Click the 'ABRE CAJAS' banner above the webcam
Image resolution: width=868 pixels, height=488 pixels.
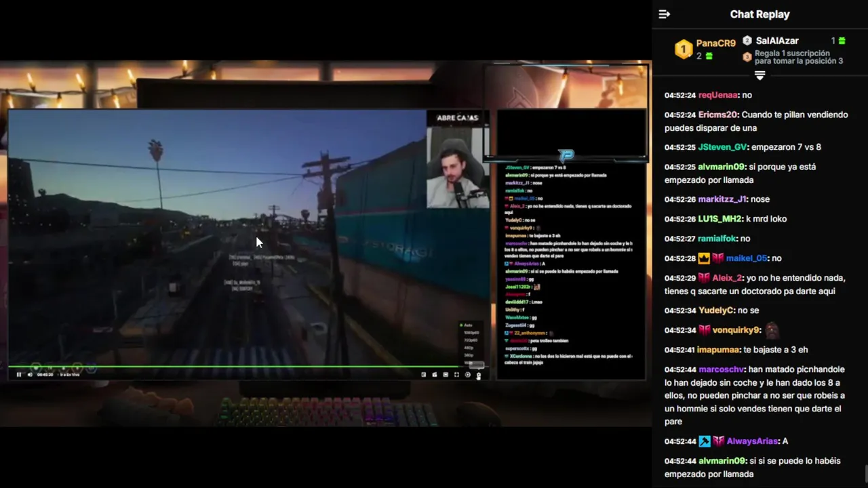458,118
